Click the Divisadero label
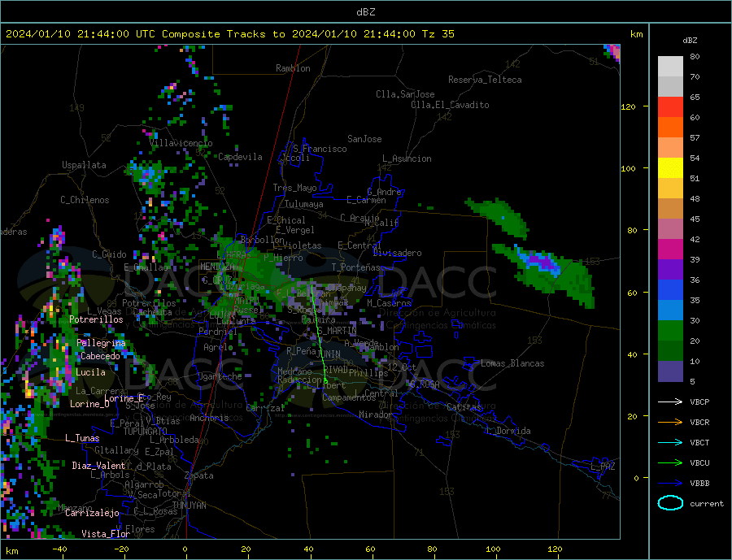 [x=397, y=253]
